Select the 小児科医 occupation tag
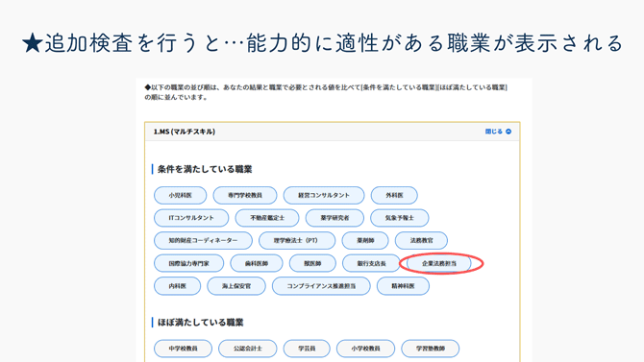This screenshot has height=362, width=644. (x=181, y=195)
